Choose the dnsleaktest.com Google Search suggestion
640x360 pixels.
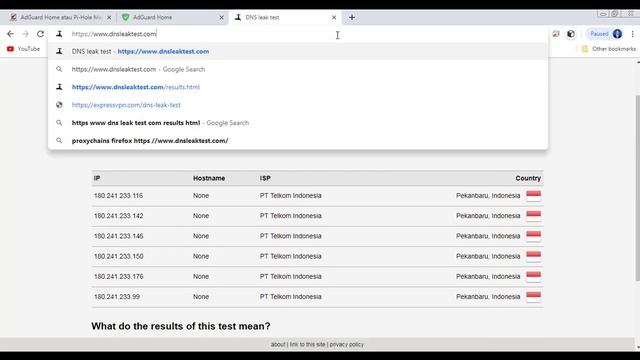(298, 69)
